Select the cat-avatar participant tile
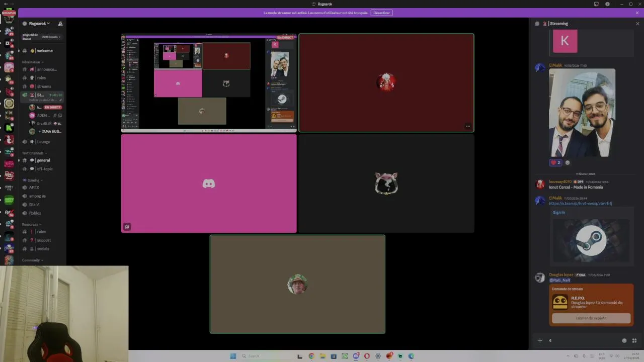Screen dimensions: 644x362 pos(386,184)
